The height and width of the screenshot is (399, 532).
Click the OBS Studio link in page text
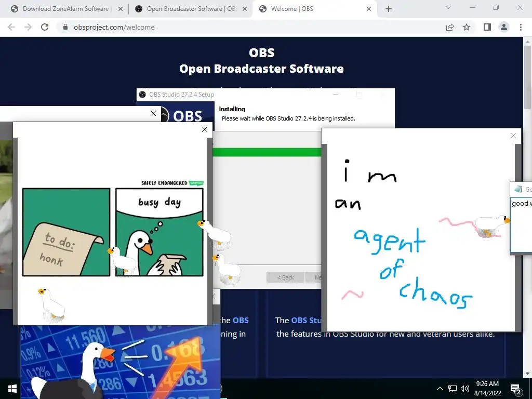[x=306, y=320]
